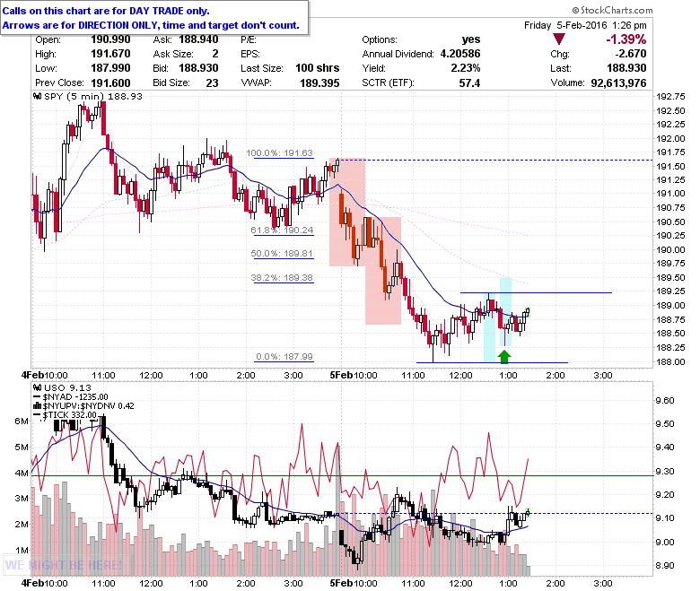Viewport: 700px width, 591px height.
Task: Click the Chg value -2.670
Action: click(x=630, y=54)
